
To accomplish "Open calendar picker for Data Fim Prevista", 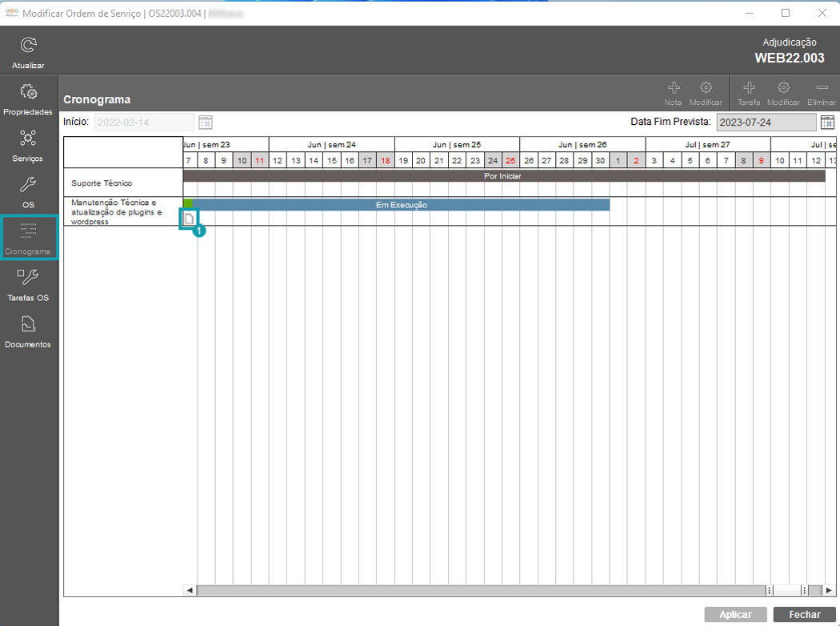I will (827, 122).
